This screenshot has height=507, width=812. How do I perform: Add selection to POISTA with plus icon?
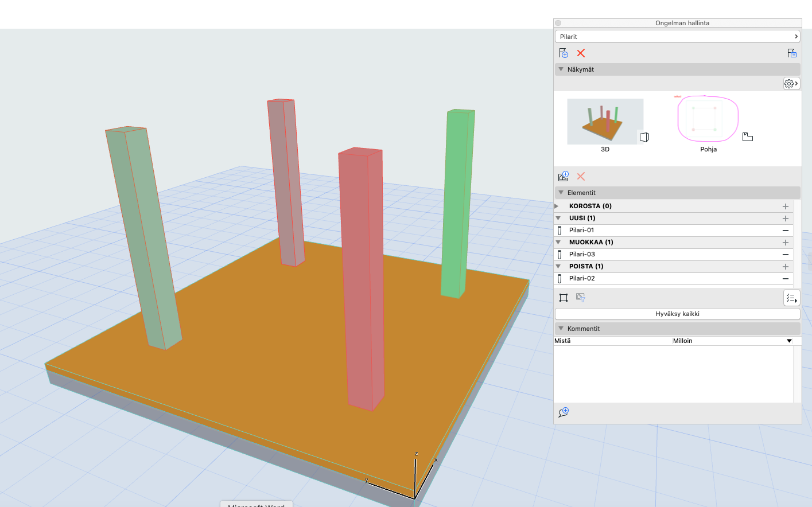pyautogui.click(x=786, y=267)
